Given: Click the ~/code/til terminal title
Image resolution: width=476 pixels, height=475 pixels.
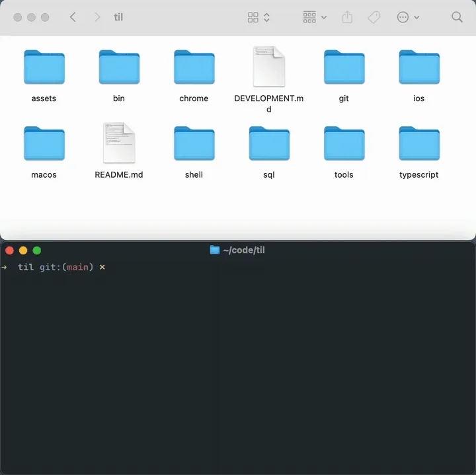Looking at the screenshot, I should (x=244, y=250).
